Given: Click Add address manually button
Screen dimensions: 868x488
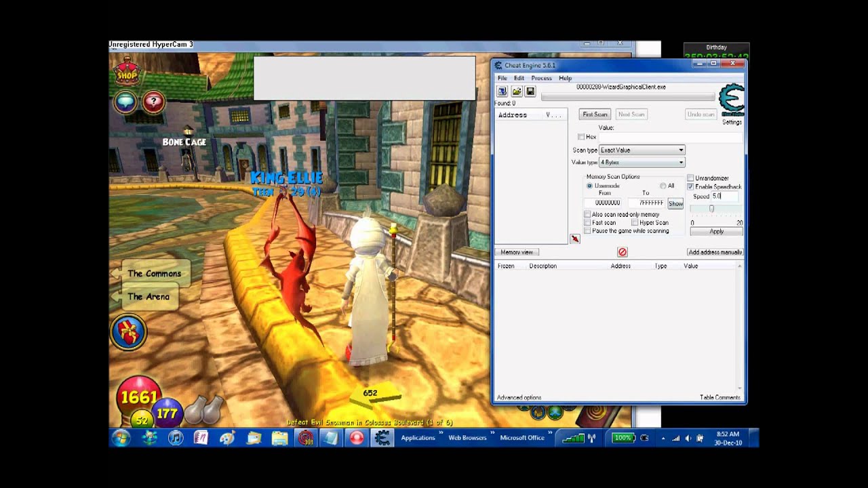Looking at the screenshot, I should click(x=715, y=252).
